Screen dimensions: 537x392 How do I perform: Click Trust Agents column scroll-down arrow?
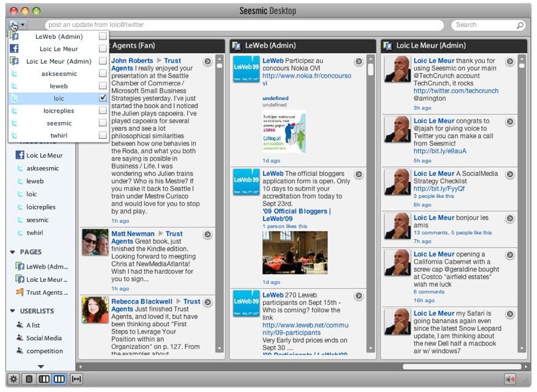219,348
